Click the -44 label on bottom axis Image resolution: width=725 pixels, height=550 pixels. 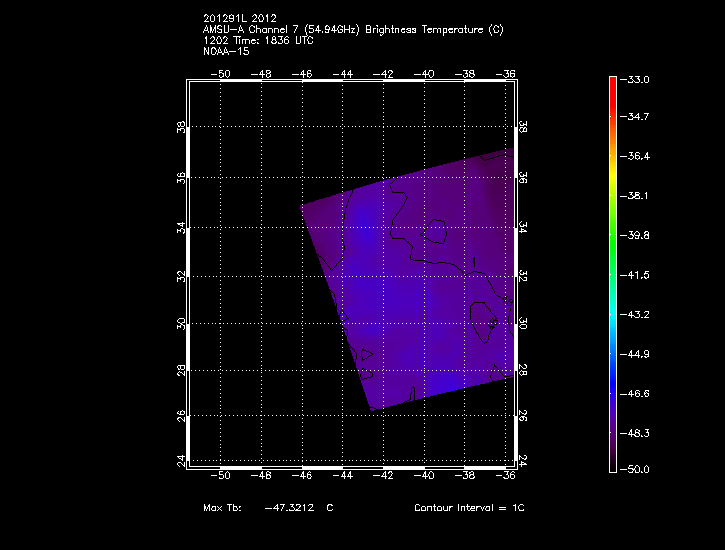click(x=343, y=477)
